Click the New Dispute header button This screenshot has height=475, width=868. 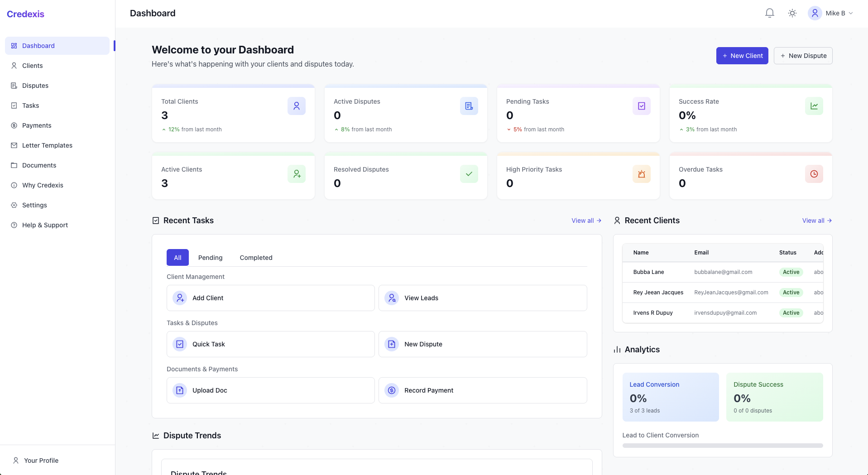803,56
